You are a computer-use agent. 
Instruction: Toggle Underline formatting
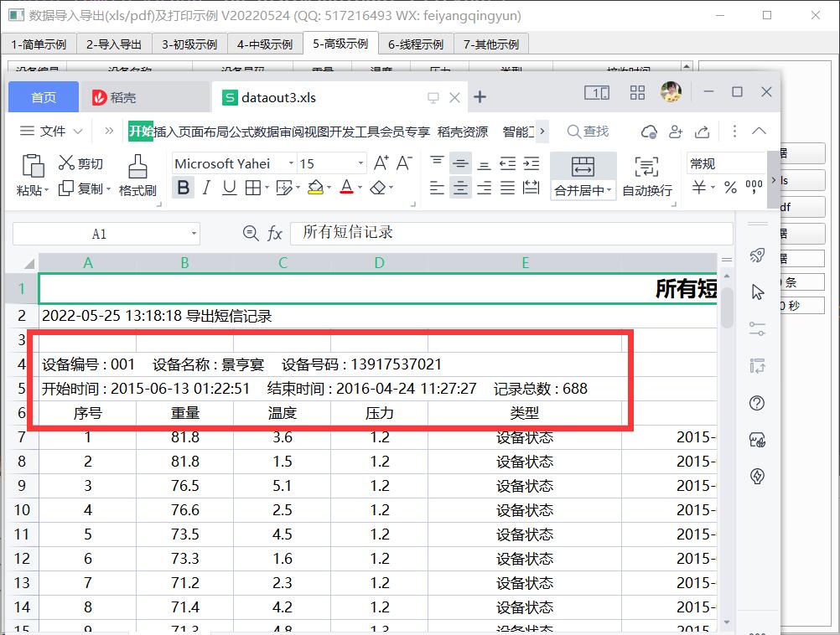(230, 188)
